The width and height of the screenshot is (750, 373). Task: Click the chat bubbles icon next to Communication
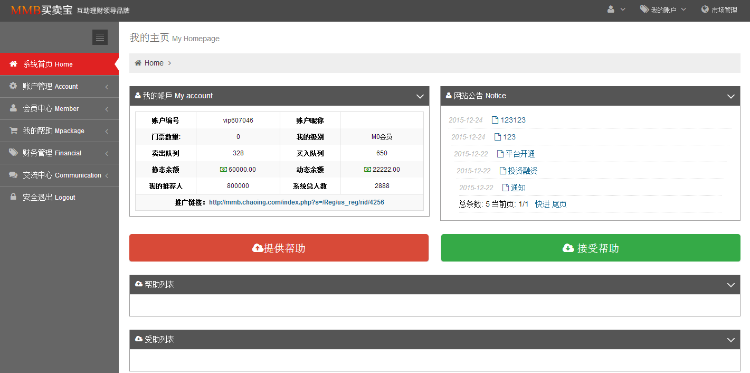pos(13,175)
